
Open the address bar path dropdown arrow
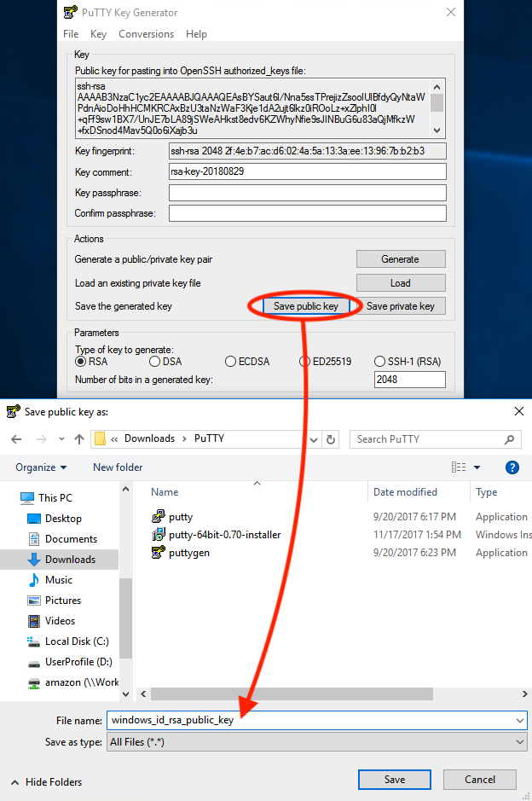pyautogui.click(x=314, y=440)
